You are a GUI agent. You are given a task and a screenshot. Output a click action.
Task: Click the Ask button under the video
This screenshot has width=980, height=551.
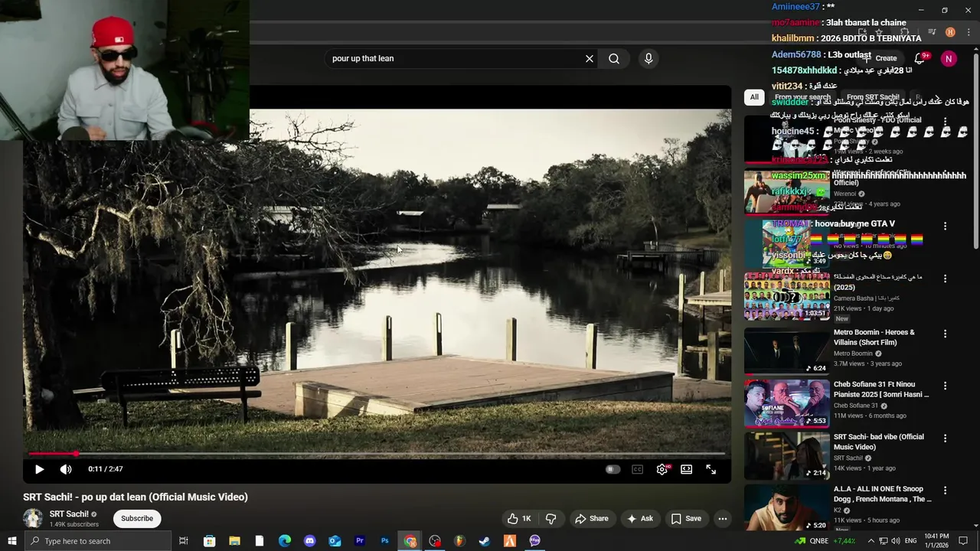(639, 518)
